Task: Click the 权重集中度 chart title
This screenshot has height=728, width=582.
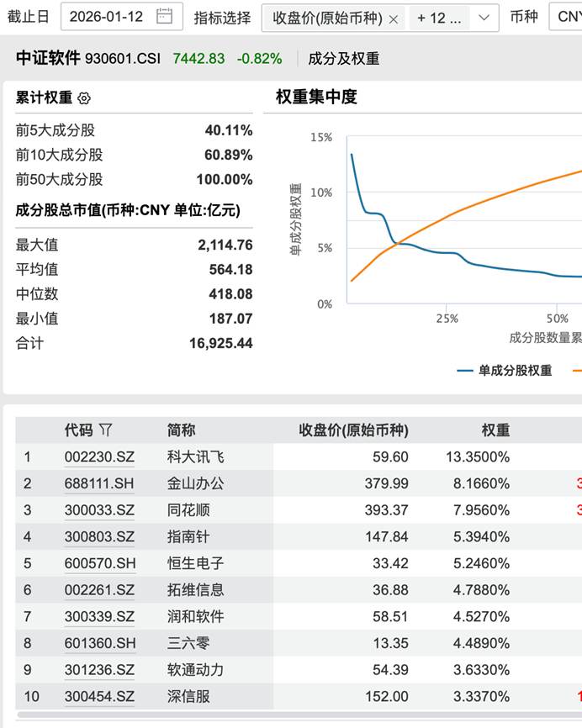Action: [316, 97]
